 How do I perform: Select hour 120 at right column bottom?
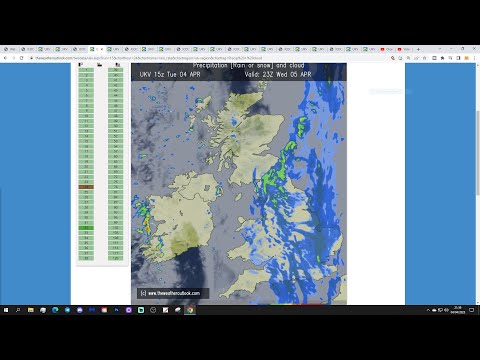[116, 258]
